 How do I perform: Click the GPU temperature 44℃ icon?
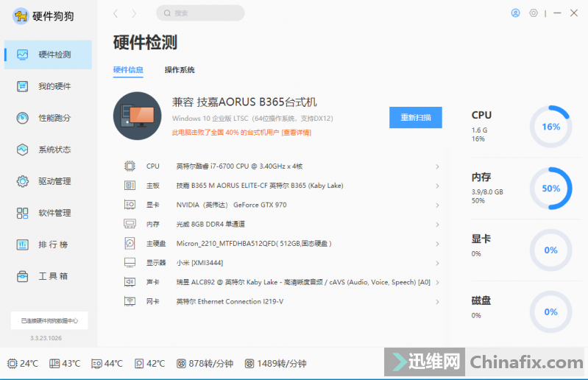(x=96, y=364)
